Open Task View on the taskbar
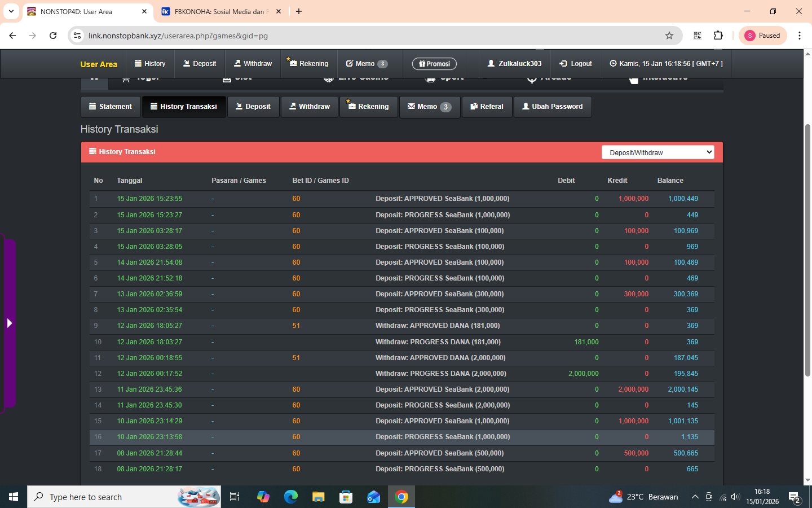812x508 pixels. click(235, 497)
